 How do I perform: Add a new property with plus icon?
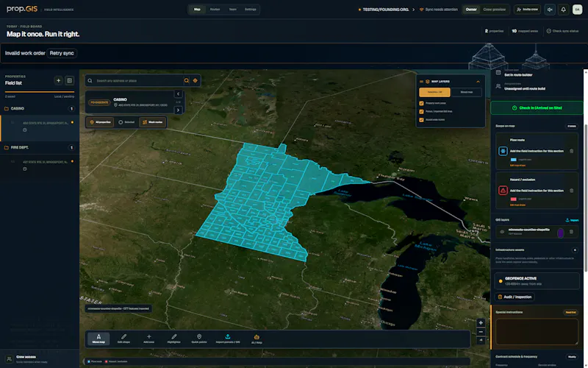[58, 80]
